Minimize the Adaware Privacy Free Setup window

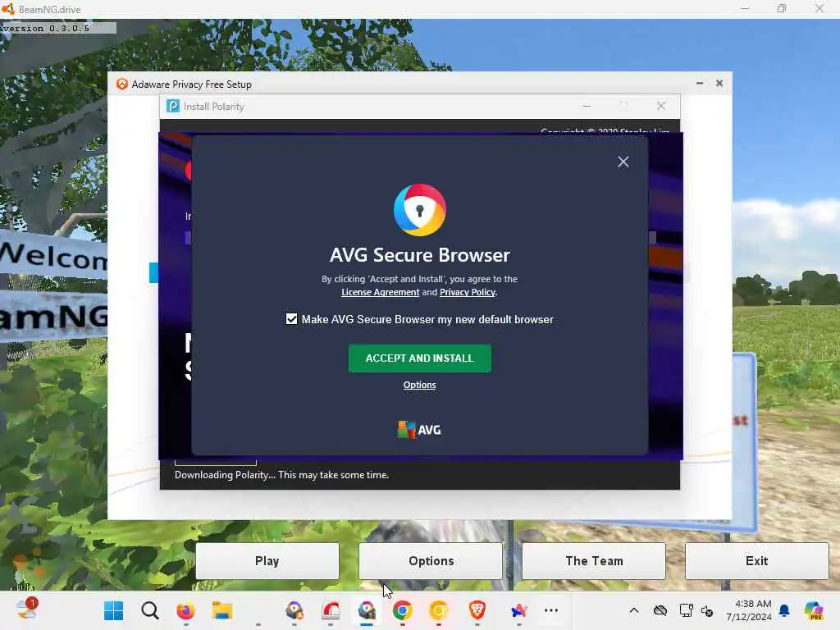point(700,84)
